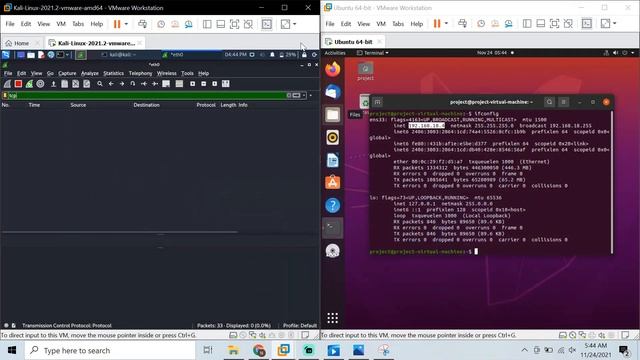Screen dimensions: 640x360
Task: Open Files from Ubuntu dock
Action: 333,115
